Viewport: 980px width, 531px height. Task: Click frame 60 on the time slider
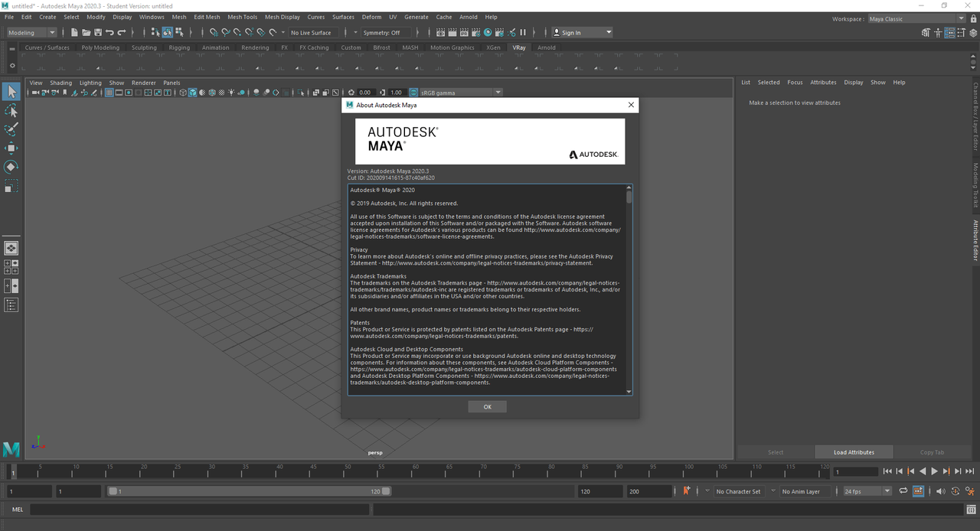[416, 471]
